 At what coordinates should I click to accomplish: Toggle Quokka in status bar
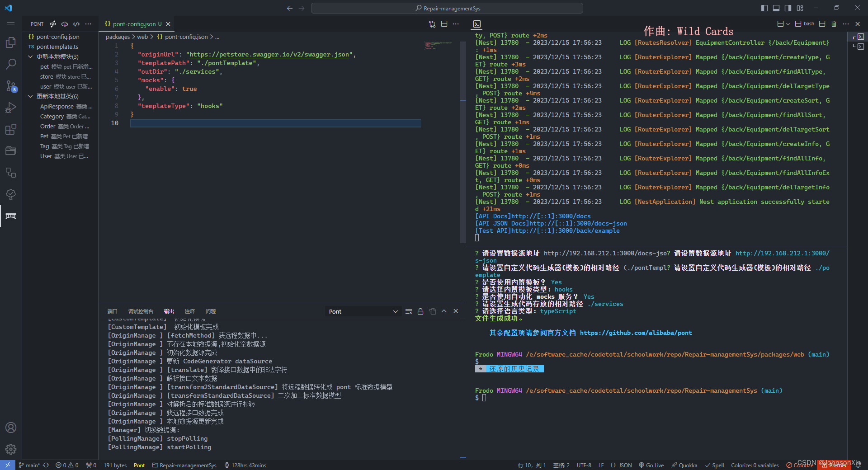tap(684, 465)
